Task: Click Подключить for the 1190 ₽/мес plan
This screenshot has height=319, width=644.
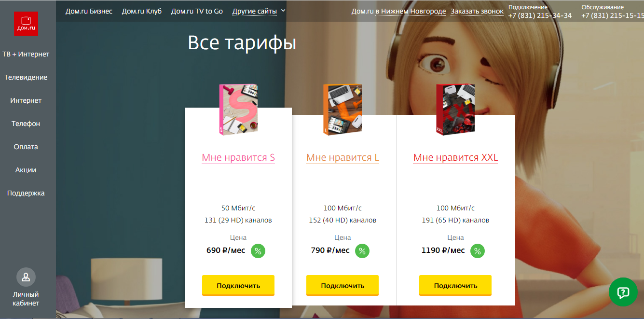Action: point(455,285)
